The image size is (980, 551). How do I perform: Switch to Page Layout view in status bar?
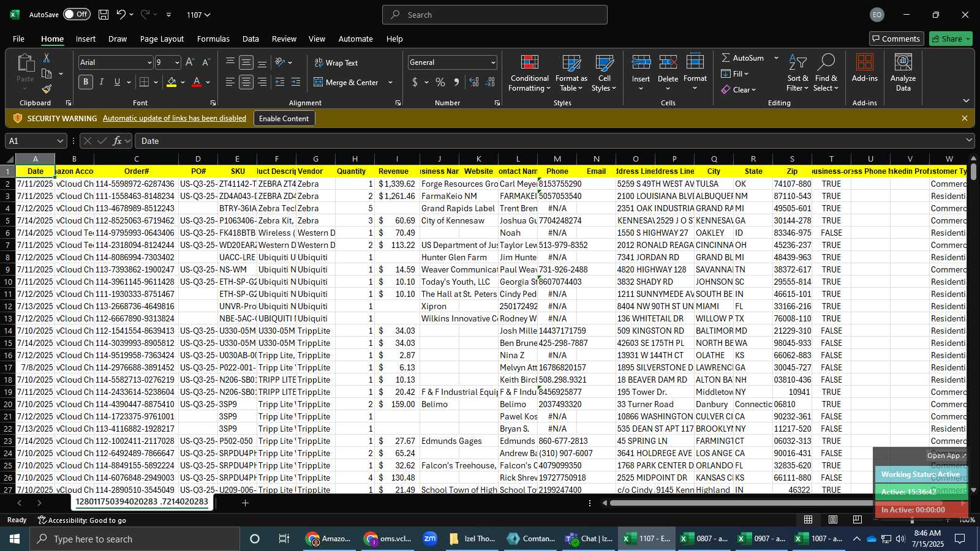click(833, 520)
